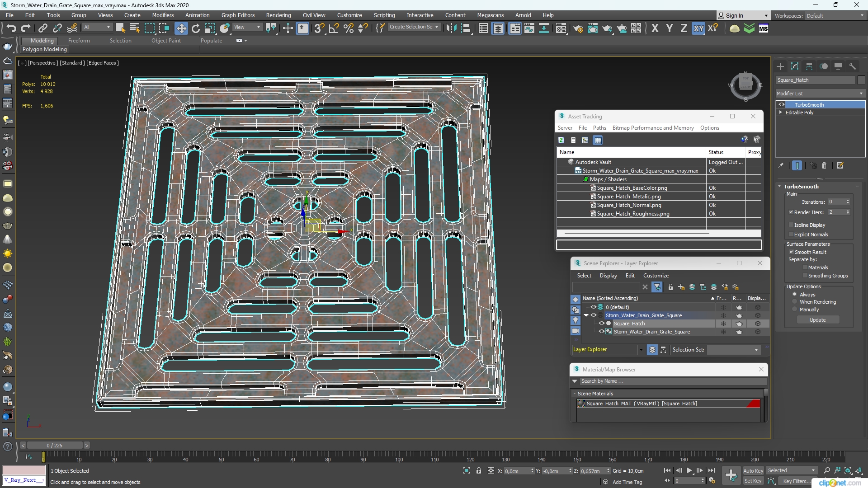
Task: Switch to the Freeform ribbon tab
Action: point(79,41)
